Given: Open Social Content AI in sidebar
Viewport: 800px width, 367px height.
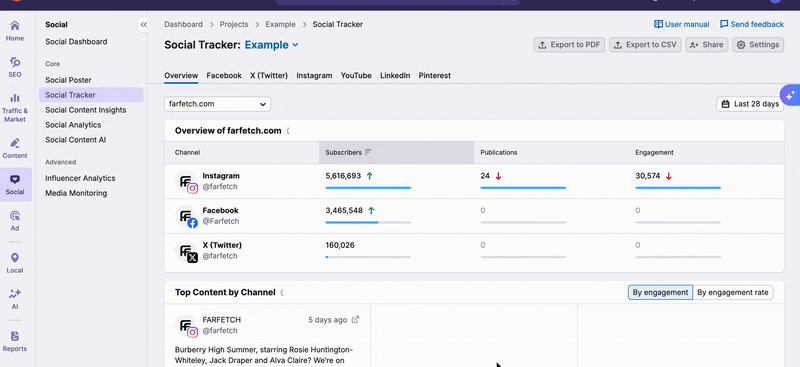Looking at the screenshot, I should pyautogui.click(x=76, y=139).
